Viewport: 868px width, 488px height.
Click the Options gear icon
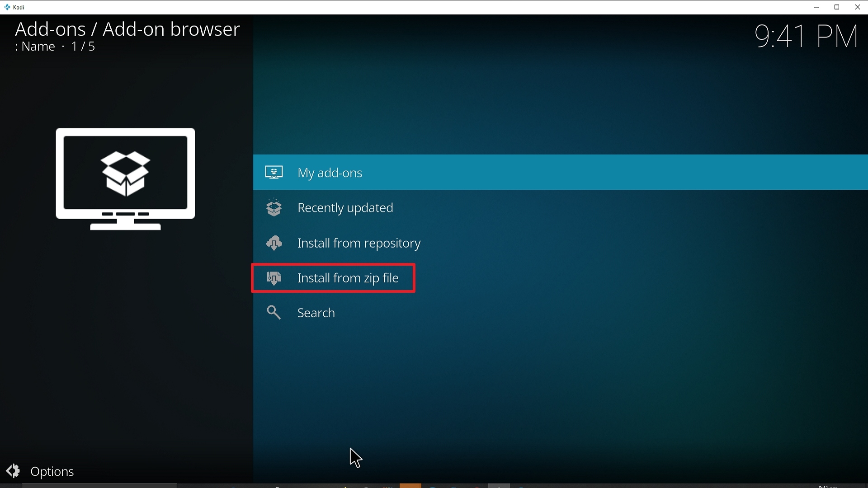click(x=13, y=471)
